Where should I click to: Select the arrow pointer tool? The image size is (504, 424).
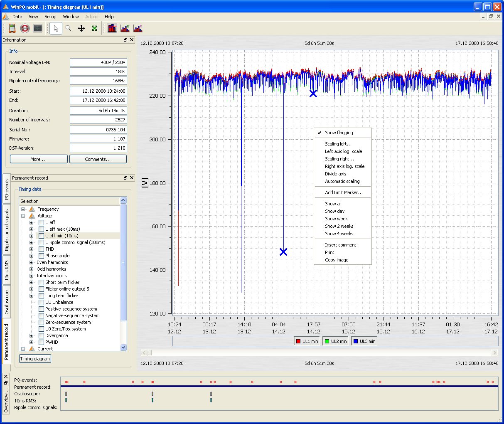pos(56,28)
